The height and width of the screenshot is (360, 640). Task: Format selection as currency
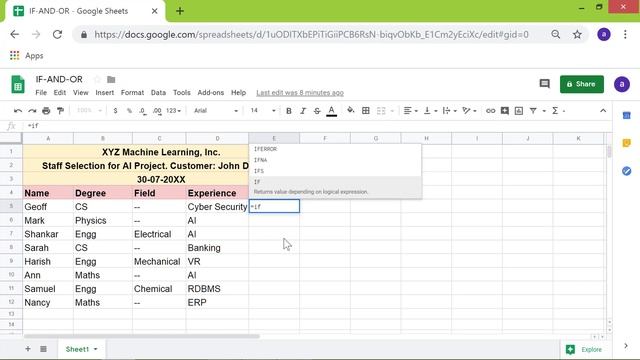[116, 111]
